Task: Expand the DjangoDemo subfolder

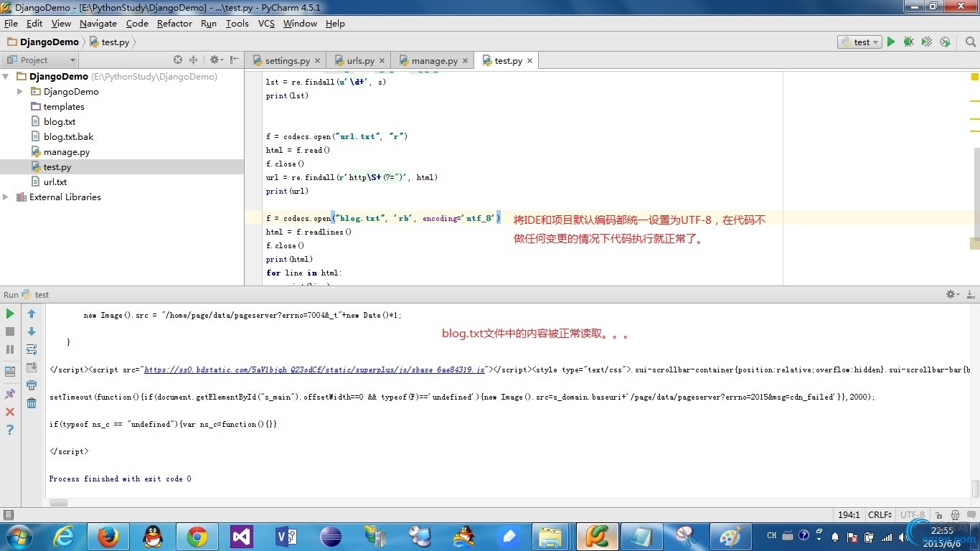Action: pos(20,92)
